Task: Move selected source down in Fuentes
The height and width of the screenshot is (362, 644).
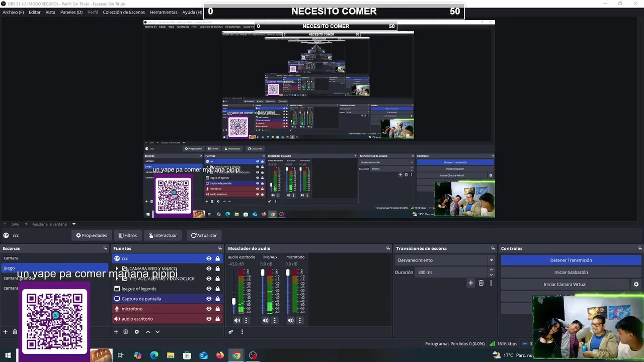Action: pos(157,332)
